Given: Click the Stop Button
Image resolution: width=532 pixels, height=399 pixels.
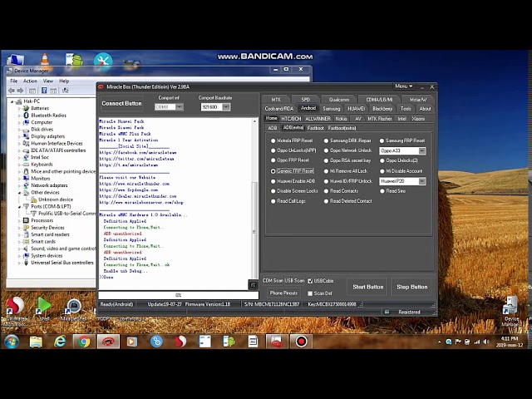Looking at the screenshot, I should coord(412,287).
